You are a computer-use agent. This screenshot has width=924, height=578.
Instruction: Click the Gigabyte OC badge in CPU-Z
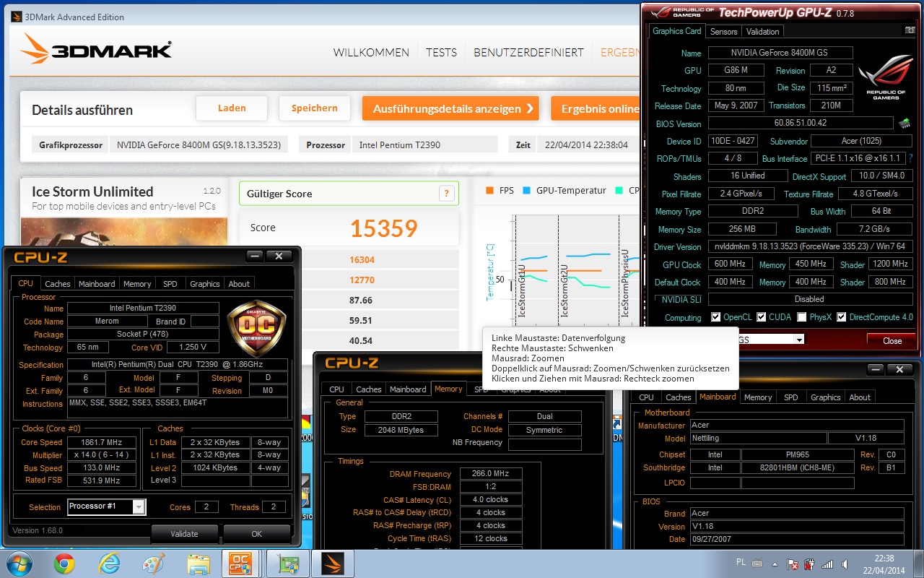tap(256, 328)
